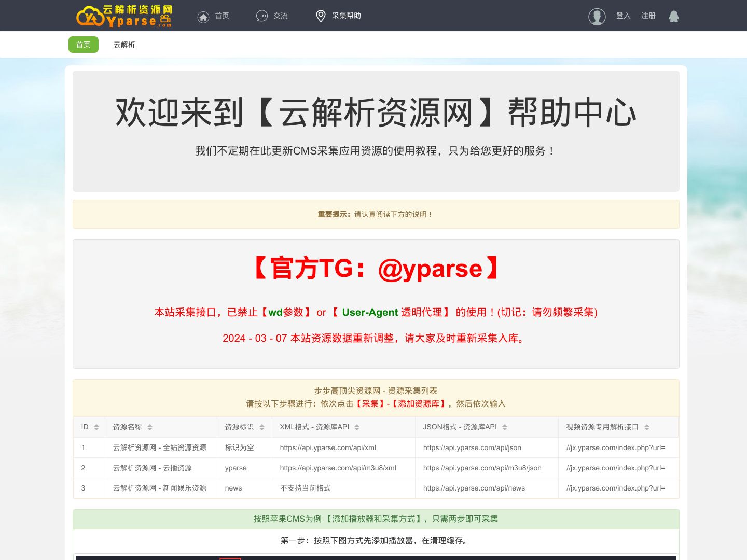The height and width of the screenshot is (560, 747).
Task: Select the green 首页 tab
Action: tap(84, 45)
